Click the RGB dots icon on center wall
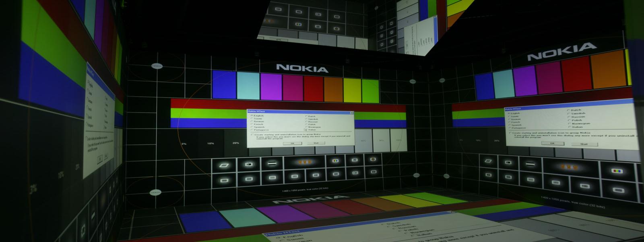644x242 pixels. [336, 161]
